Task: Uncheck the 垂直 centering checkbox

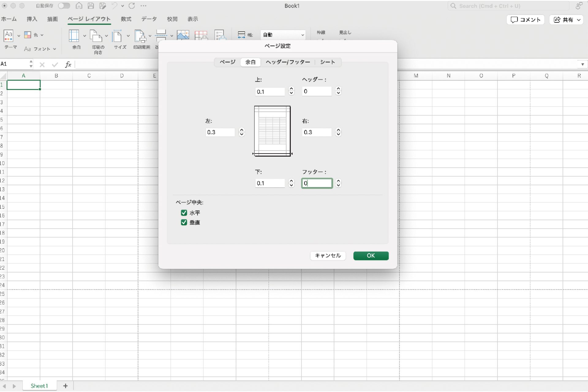Action: (184, 222)
